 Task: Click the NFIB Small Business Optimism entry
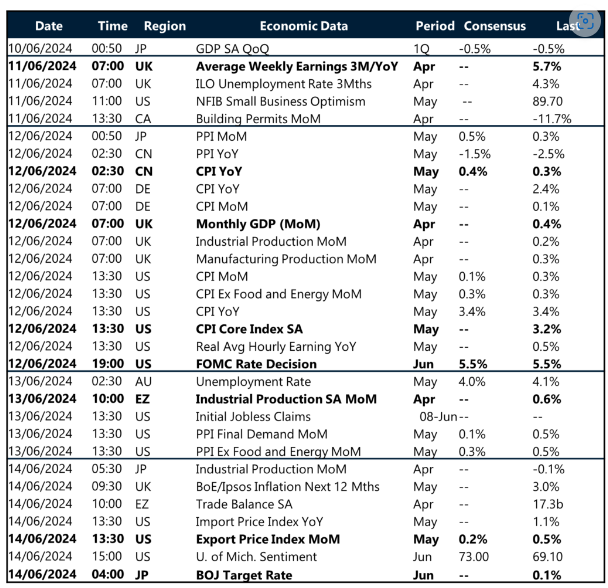(x=279, y=101)
